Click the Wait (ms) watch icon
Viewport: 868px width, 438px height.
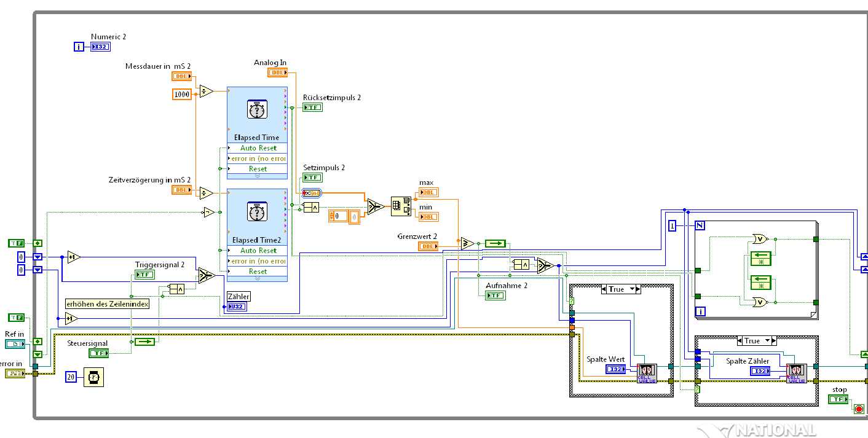point(94,377)
